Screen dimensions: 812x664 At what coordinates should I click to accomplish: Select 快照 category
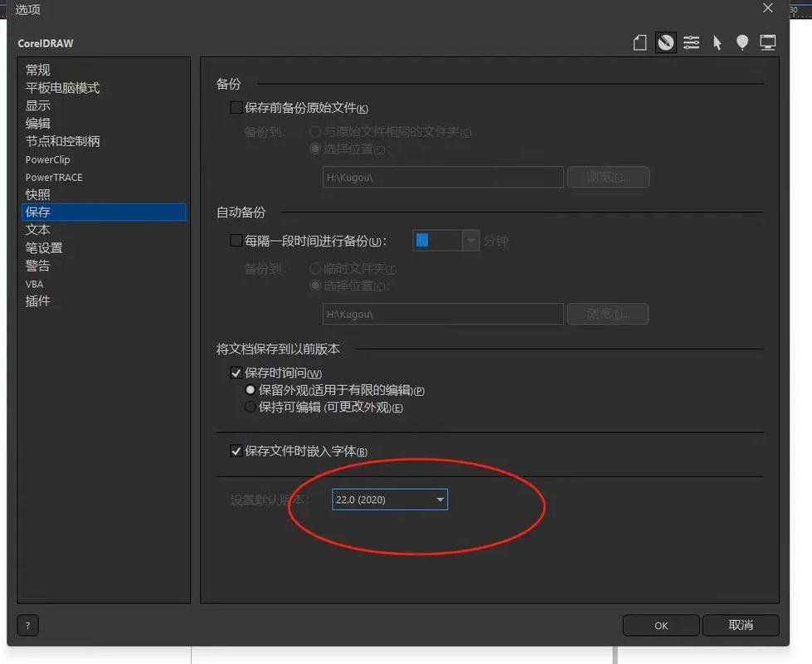[104, 194]
